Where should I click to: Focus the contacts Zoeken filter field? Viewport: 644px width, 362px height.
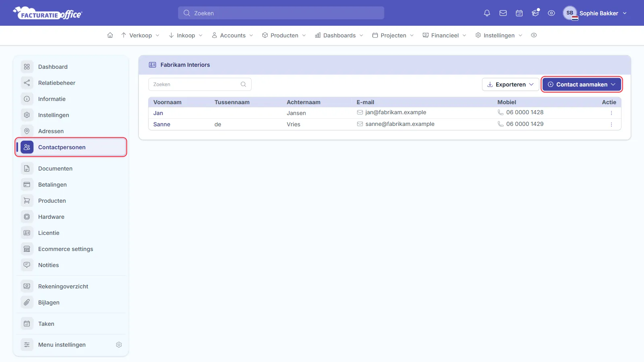coord(200,84)
